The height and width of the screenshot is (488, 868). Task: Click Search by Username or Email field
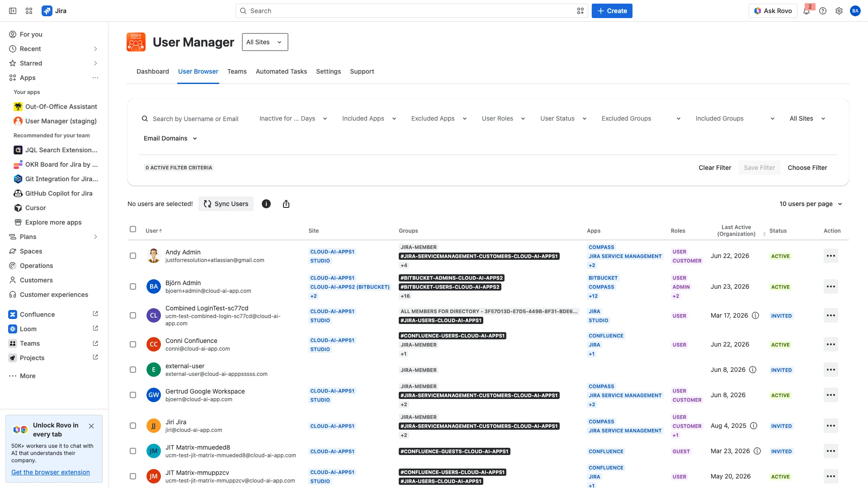195,119
